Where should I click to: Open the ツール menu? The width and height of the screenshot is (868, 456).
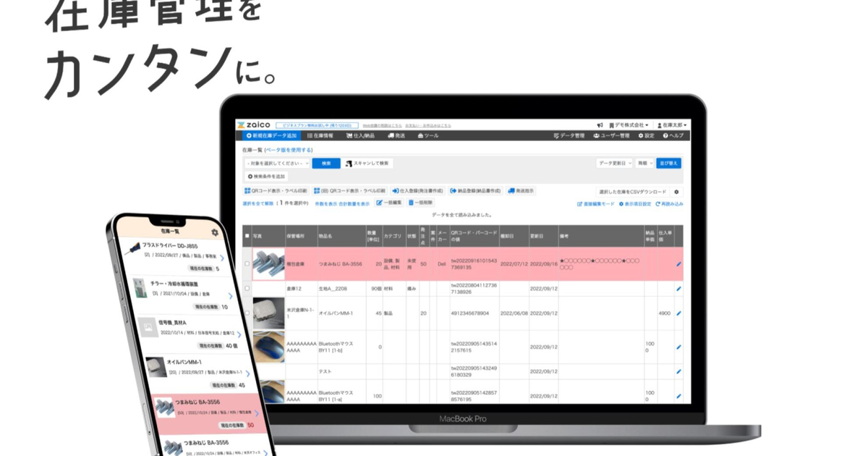pos(428,135)
